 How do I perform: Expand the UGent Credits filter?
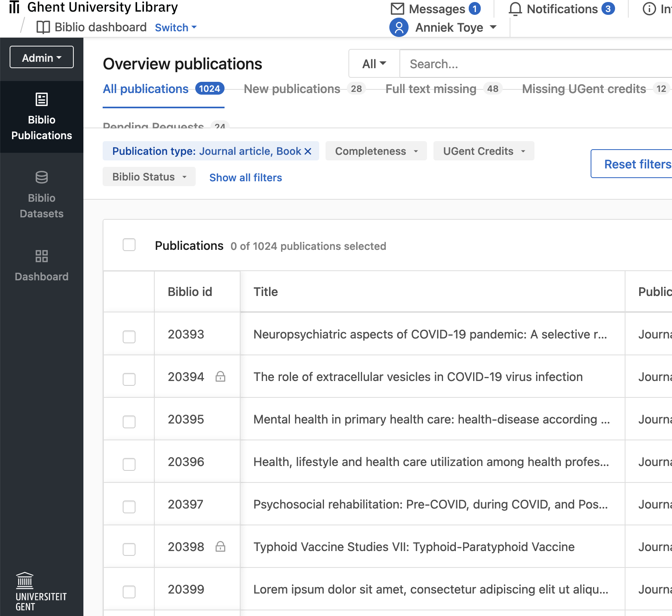pyautogui.click(x=484, y=151)
